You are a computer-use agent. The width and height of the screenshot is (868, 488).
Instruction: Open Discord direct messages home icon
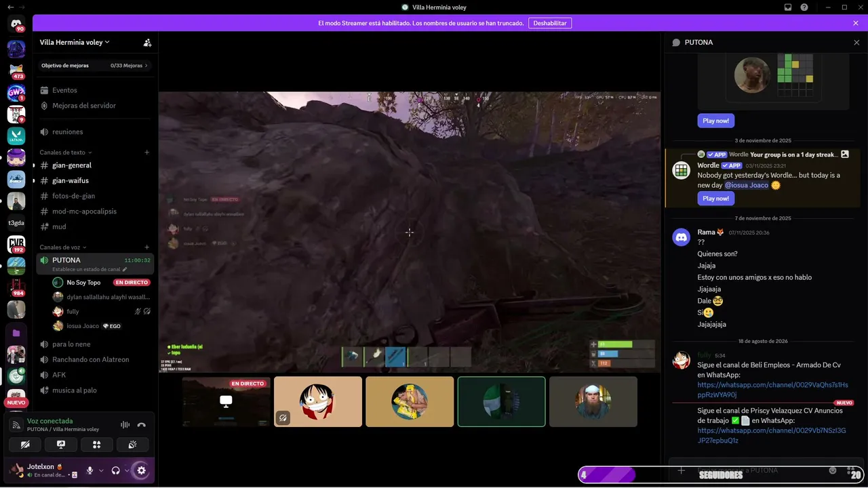[x=16, y=24]
